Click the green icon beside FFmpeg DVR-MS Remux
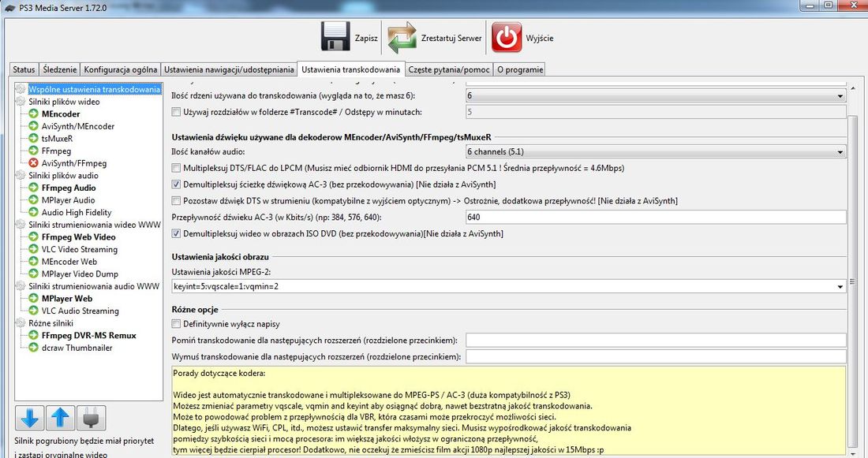 33,335
